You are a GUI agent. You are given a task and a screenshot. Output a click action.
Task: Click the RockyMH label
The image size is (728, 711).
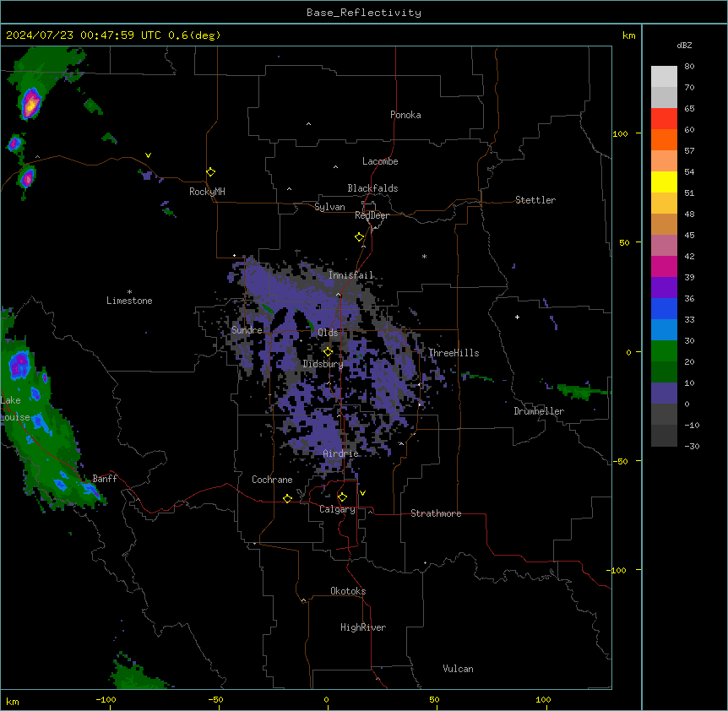[207, 192]
